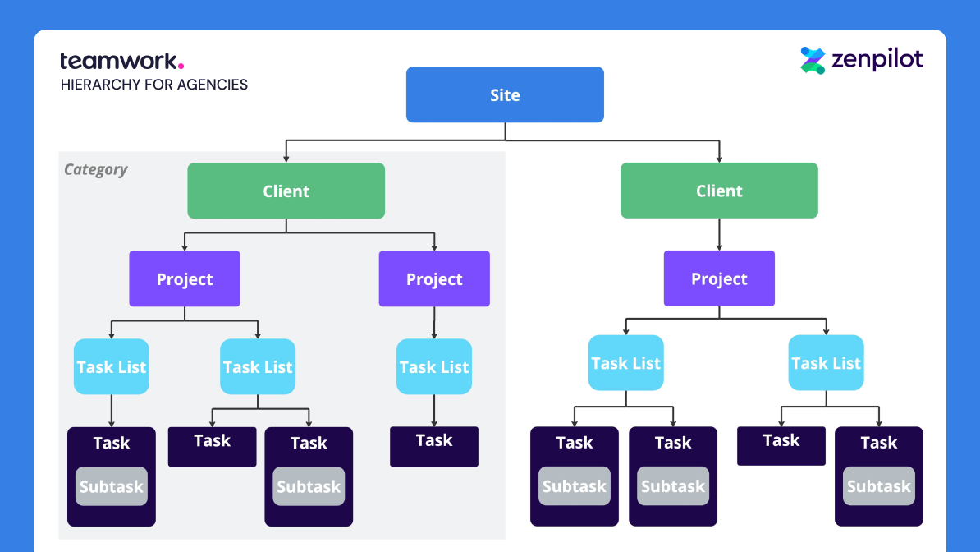The height and width of the screenshot is (552, 980).
Task: Click the Subtask inside the leftmost Task
Action: click(x=111, y=486)
